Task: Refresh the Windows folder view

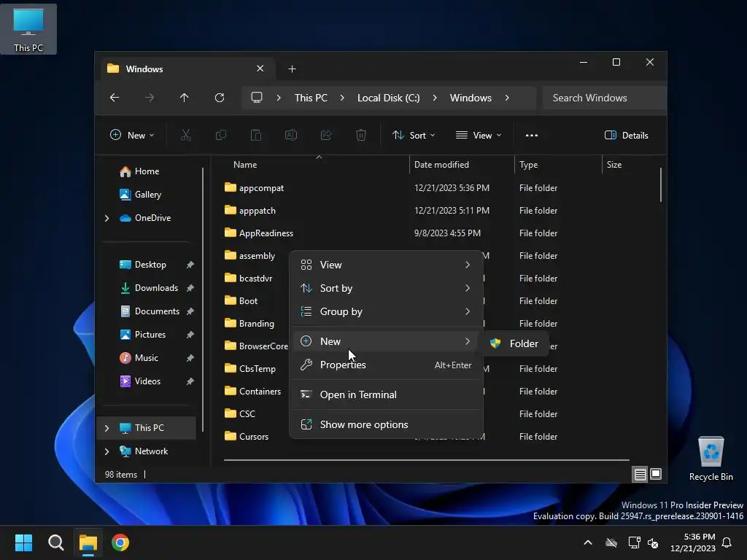Action: (x=219, y=98)
